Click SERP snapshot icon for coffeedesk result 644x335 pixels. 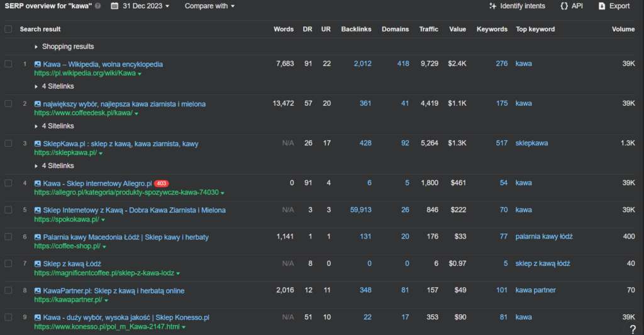tap(38, 104)
